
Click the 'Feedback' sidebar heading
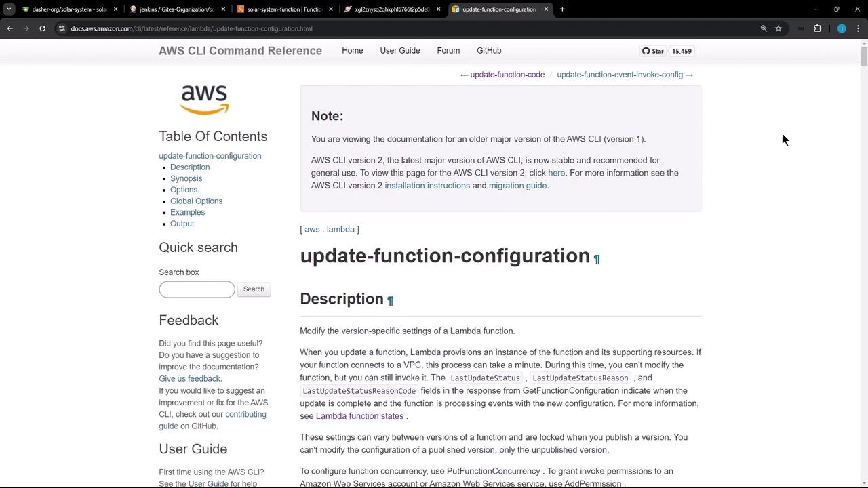pyautogui.click(x=189, y=320)
